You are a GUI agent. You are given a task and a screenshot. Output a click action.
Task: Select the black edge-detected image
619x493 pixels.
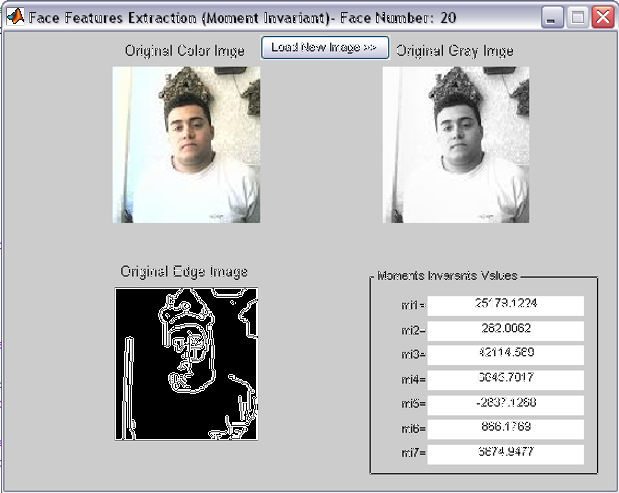tap(186, 364)
